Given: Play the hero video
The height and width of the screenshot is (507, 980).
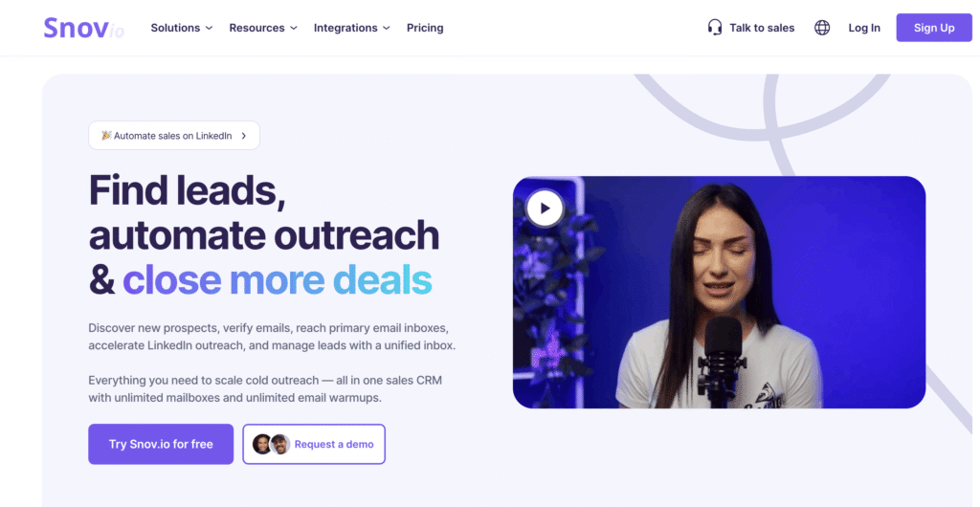Looking at the screenshot, I should (545, 208).
